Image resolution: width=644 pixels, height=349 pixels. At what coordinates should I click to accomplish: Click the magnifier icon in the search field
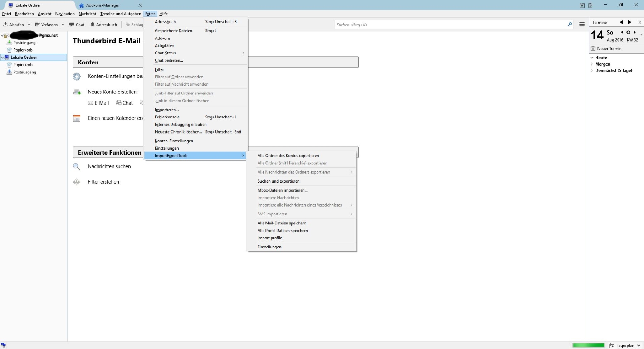(570, 24)
